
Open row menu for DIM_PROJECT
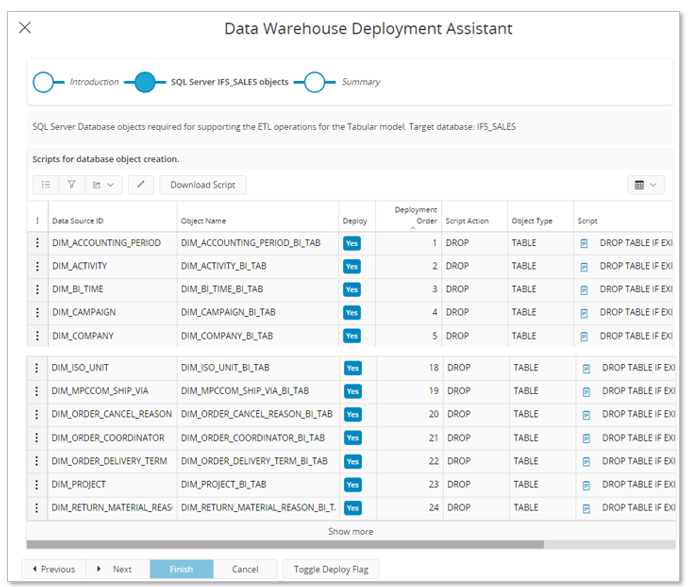[x=38, y=485]
